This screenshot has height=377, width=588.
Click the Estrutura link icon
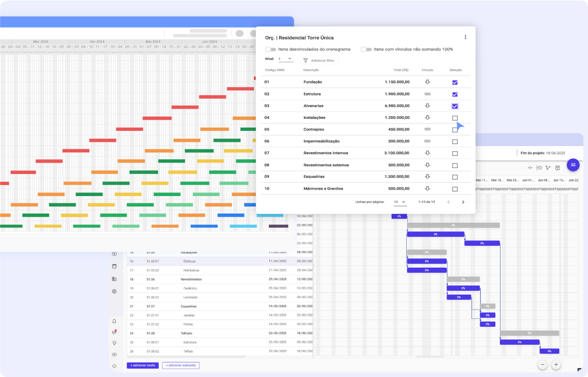click(427, 94)
